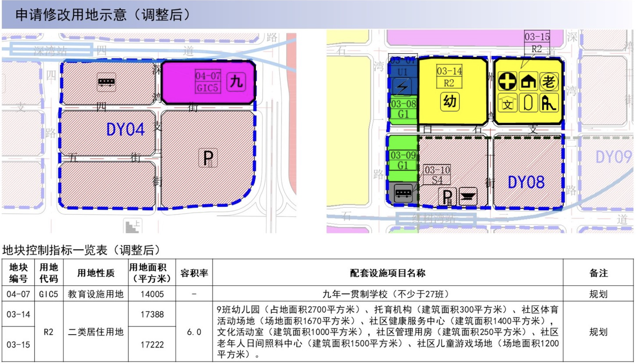The height and width of the screenshot is (364, 636).
Task: Click the GIC5 code cell
Action: tap(49, 294)
